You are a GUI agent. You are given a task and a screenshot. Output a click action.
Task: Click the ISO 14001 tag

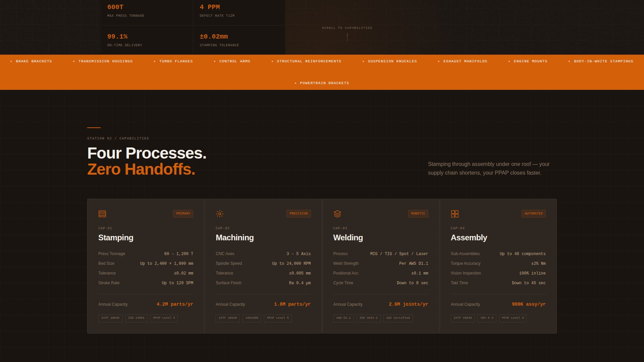coord(136,318)
